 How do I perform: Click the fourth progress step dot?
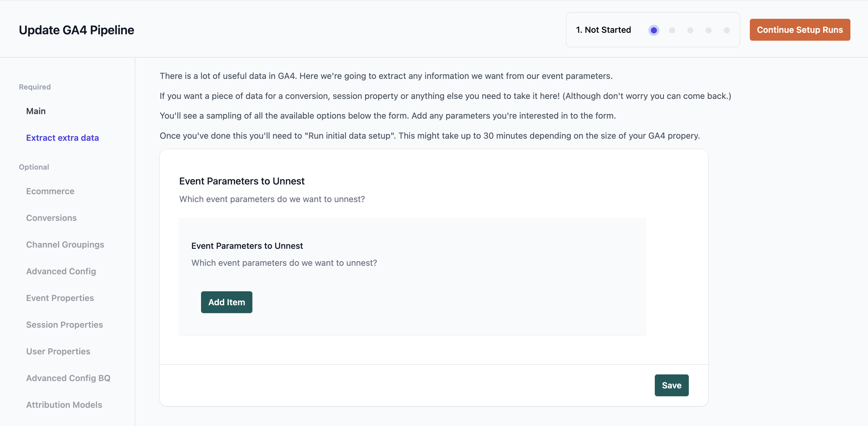click(708, 30)
